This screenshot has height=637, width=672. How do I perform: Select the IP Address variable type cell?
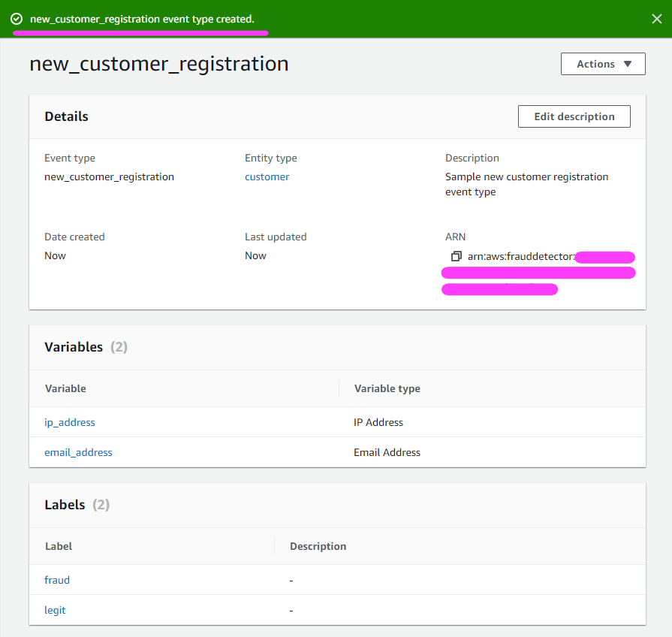point(378,423)
